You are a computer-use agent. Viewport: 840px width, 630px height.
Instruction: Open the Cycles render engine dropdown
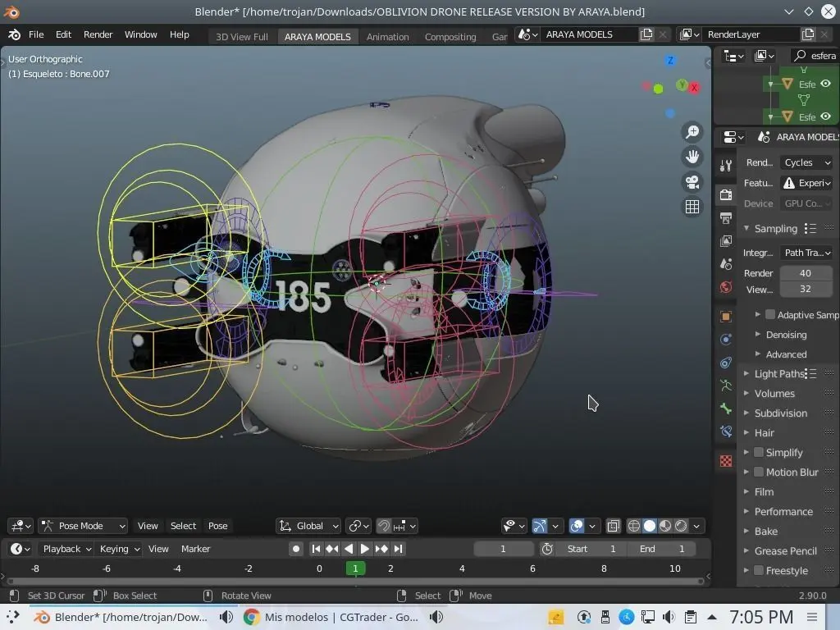[806, 162]
